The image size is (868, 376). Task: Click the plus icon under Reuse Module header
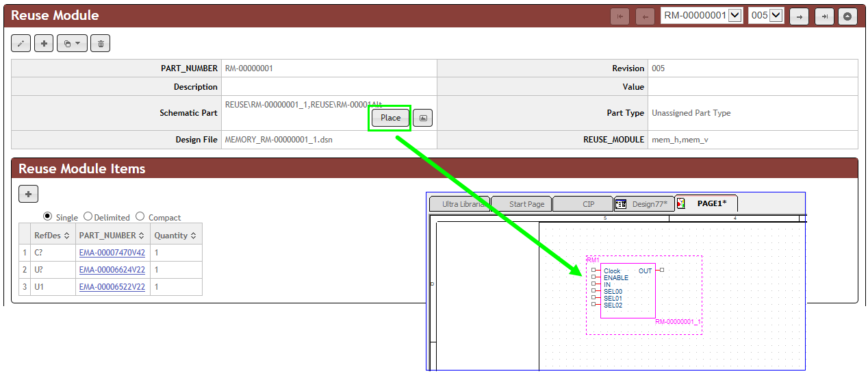click(x=44, y=43)
